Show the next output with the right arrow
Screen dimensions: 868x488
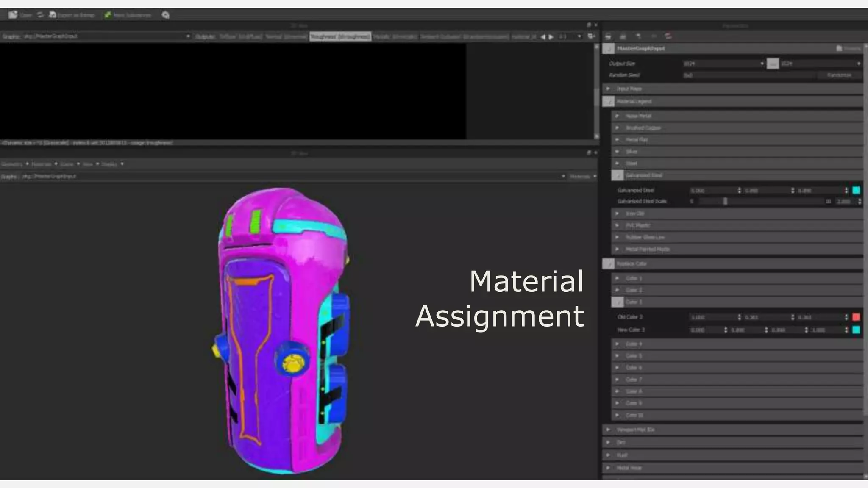pos(551,37)
